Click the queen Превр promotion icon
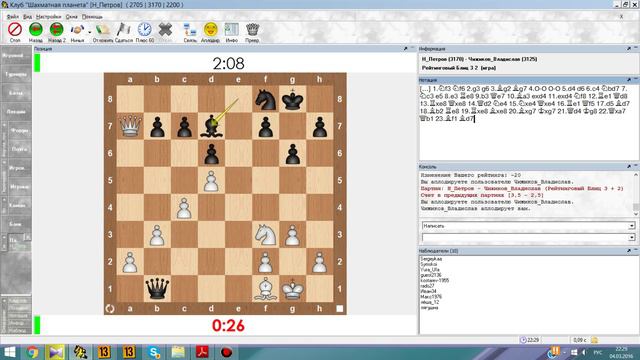Viewport: 640px width, 360px height. [252, 29]
